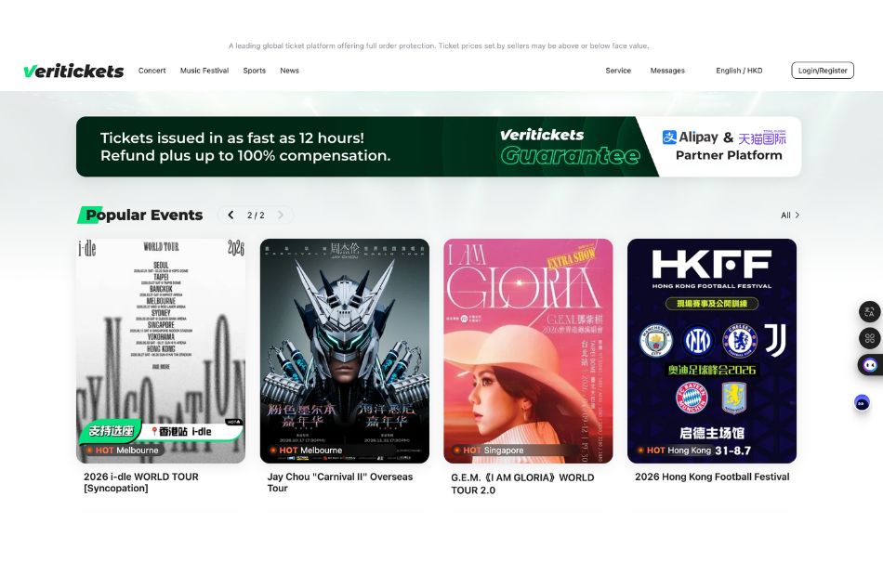Click the Login/Register button
The height and width of the screenshot is (588, 883).
coord(823,71)
